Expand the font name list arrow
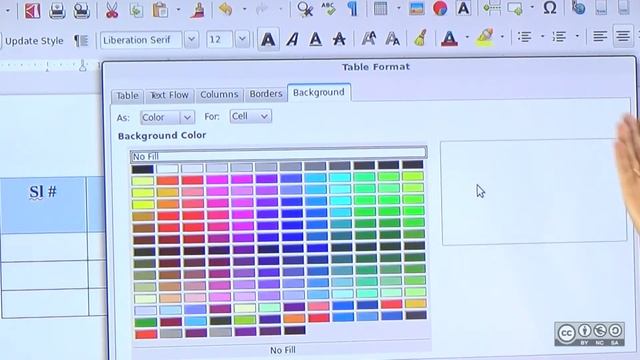The height and width of the screenshot is (360, 640). pyautogui.click(x=191, y=40)
